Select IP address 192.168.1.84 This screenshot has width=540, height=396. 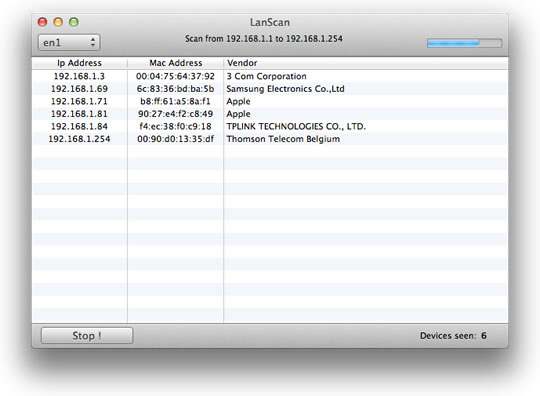click(79, 126)
